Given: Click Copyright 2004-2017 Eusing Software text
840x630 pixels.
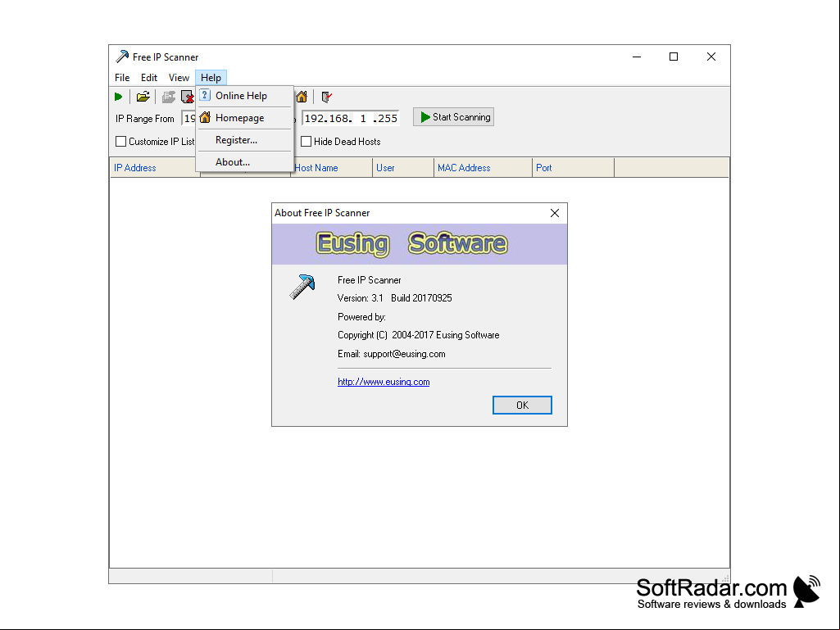Looking at the screenshot, I should pos(419,335).
